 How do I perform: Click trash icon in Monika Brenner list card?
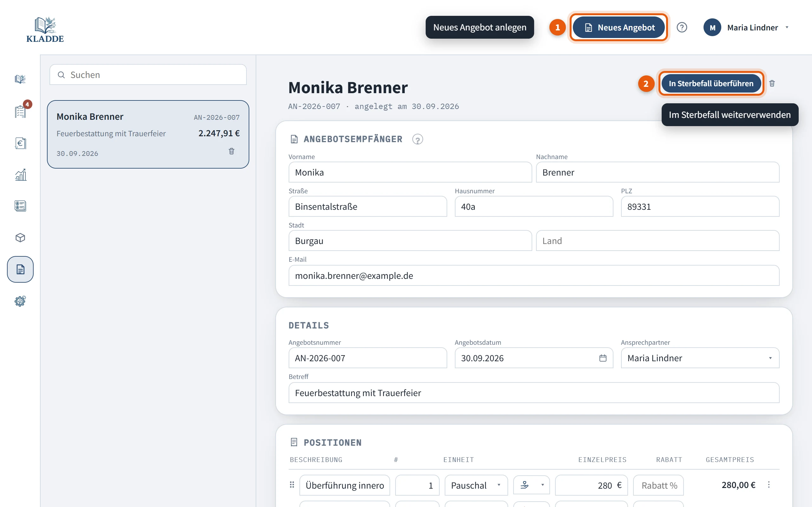[x=232, y=151]
